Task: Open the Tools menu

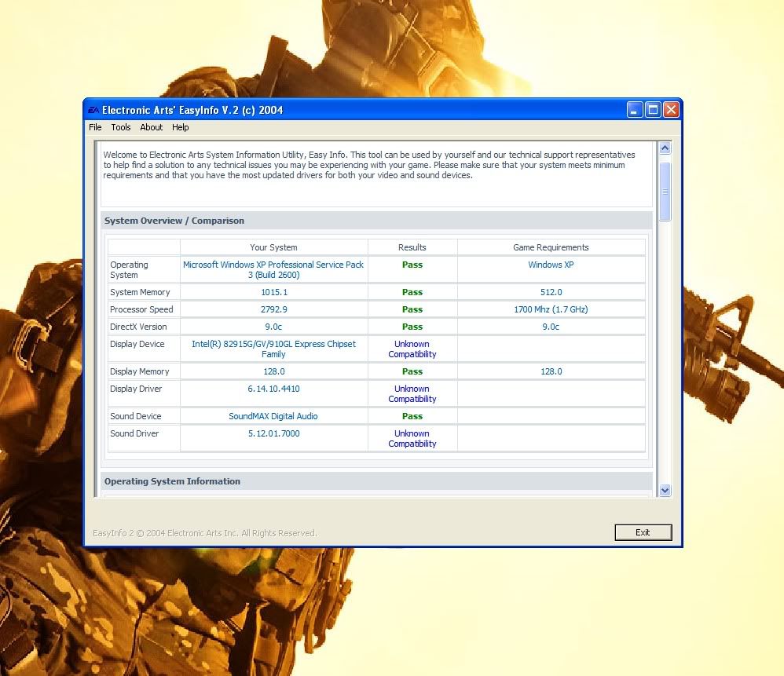Action: (121, 127)
